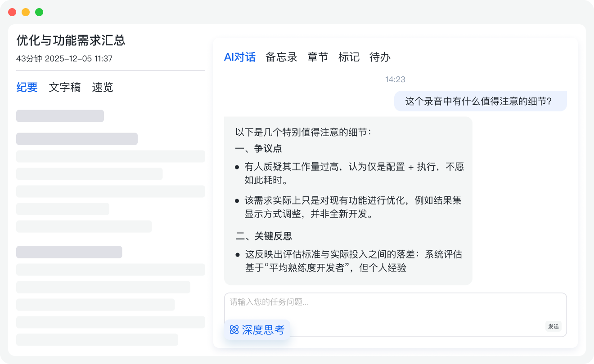
Task: Click the 请输入您的任务问题 input field
Action: 395,315
